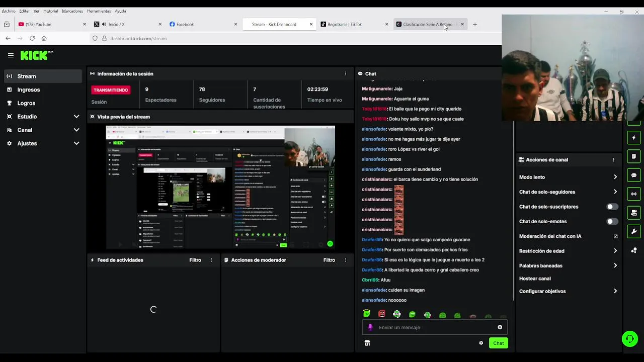Click Filtro in Feed de actividades
Viewport: 644px width, 362px height.
(195, 260)
